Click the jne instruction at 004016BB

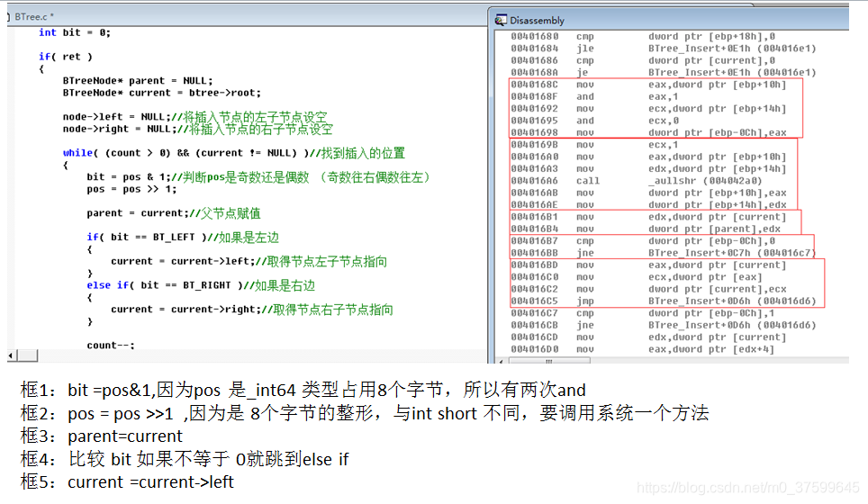664,254
